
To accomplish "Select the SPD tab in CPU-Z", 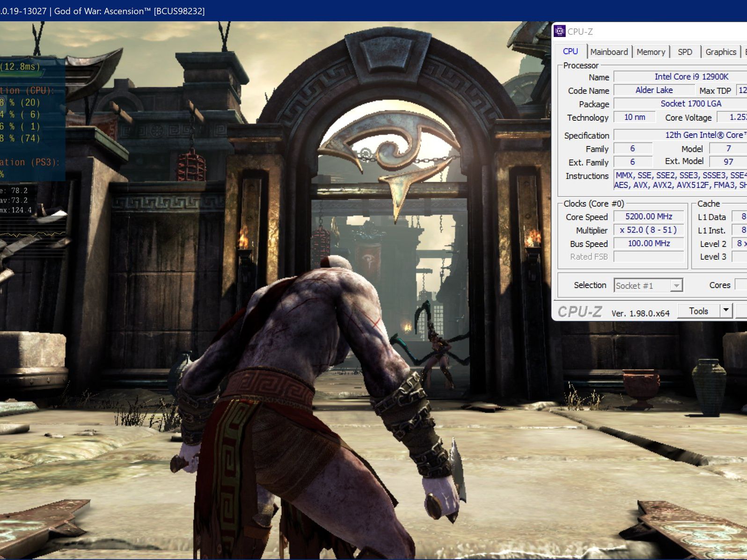I will coord(685,52).
